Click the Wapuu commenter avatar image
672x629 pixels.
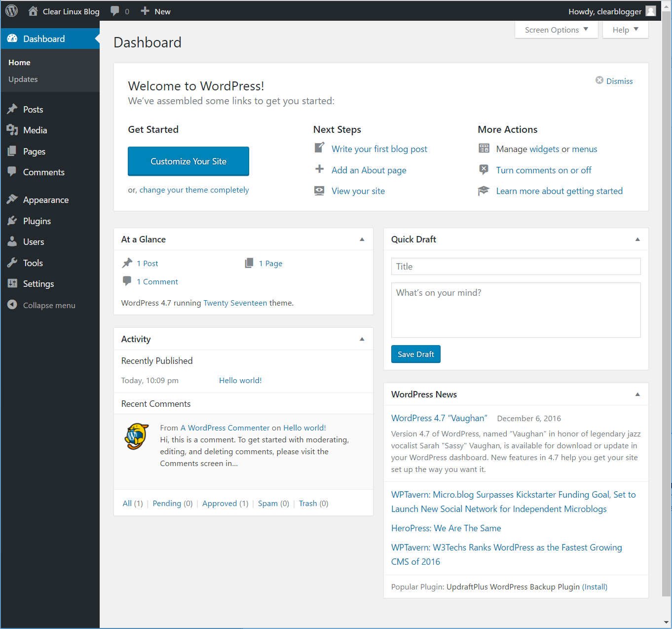click(137, 436)
